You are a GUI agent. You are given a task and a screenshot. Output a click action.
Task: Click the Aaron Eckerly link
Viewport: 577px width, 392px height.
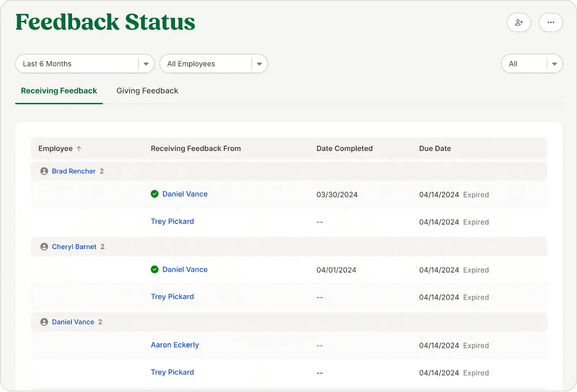click(174, 345)
